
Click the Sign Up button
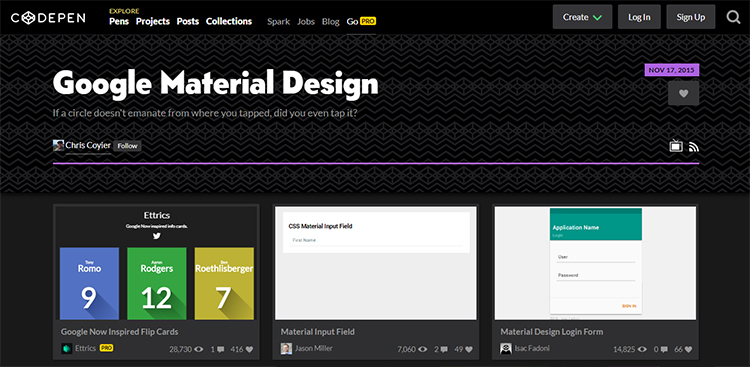(x=691, y=17)
